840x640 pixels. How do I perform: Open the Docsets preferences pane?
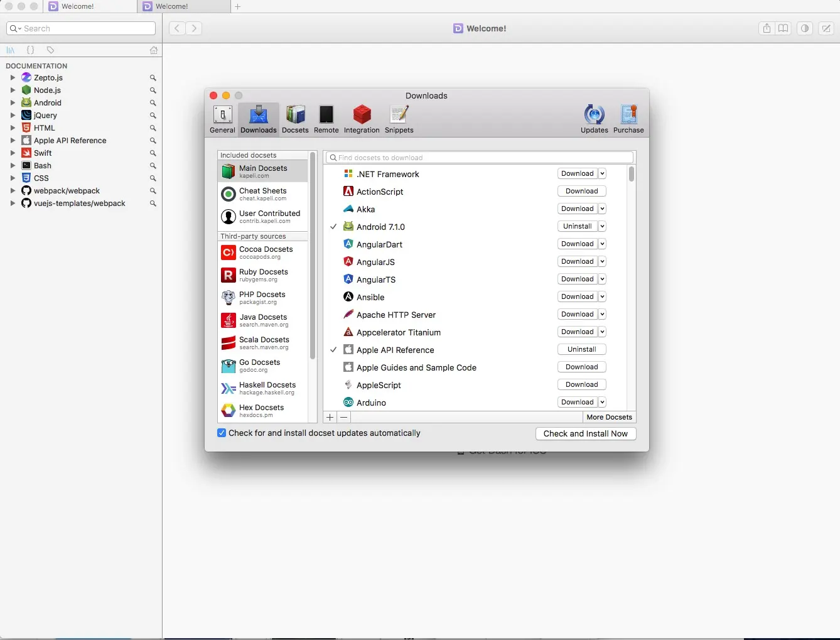pos(295,119)
